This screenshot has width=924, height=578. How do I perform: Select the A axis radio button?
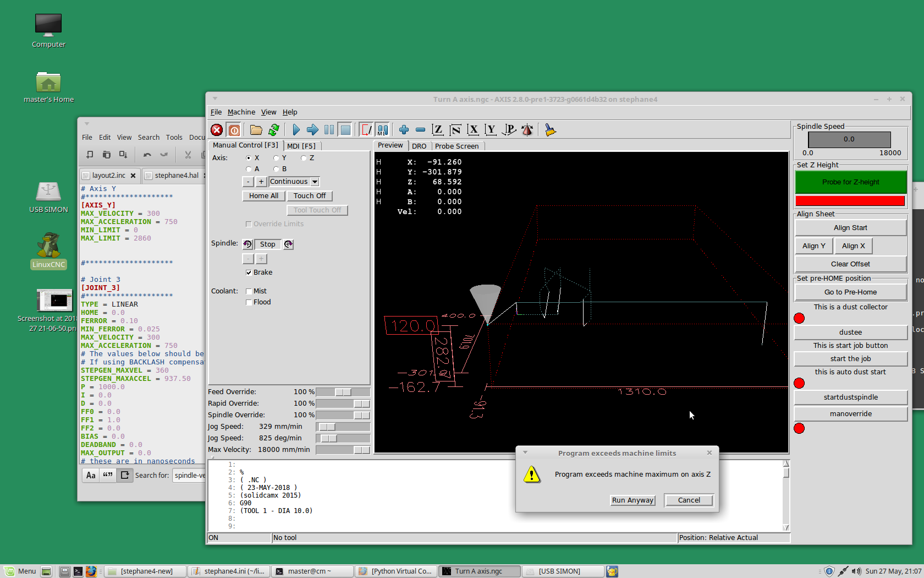click(249, 169)
